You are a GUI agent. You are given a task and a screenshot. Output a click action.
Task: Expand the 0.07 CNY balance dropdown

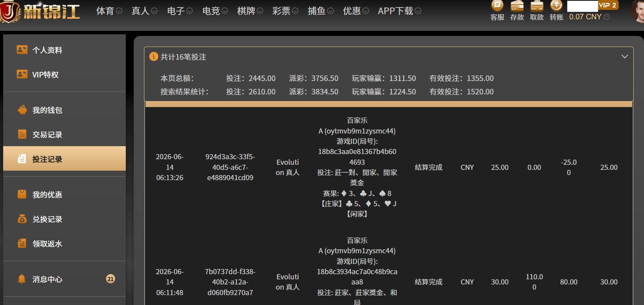coord(607,17)
